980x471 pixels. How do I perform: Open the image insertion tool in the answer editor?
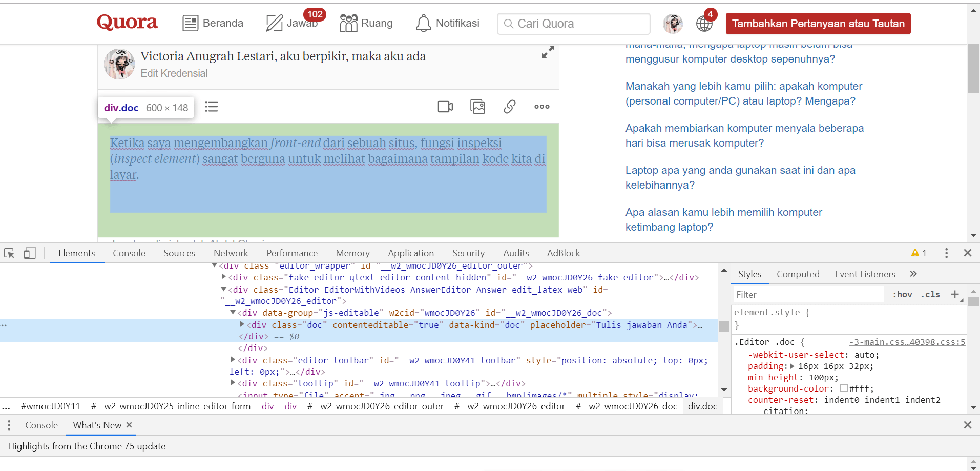(x=477, y=107)
